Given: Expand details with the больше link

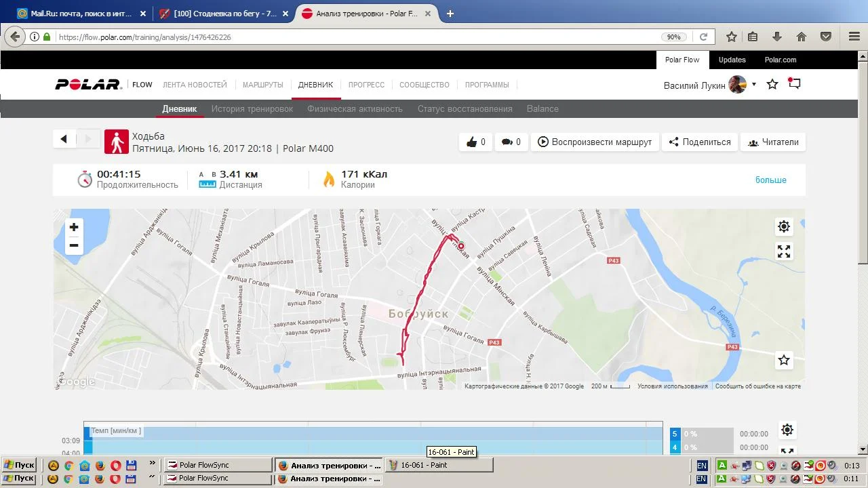Looking at the screenshot, I should [x=771, y=180].
